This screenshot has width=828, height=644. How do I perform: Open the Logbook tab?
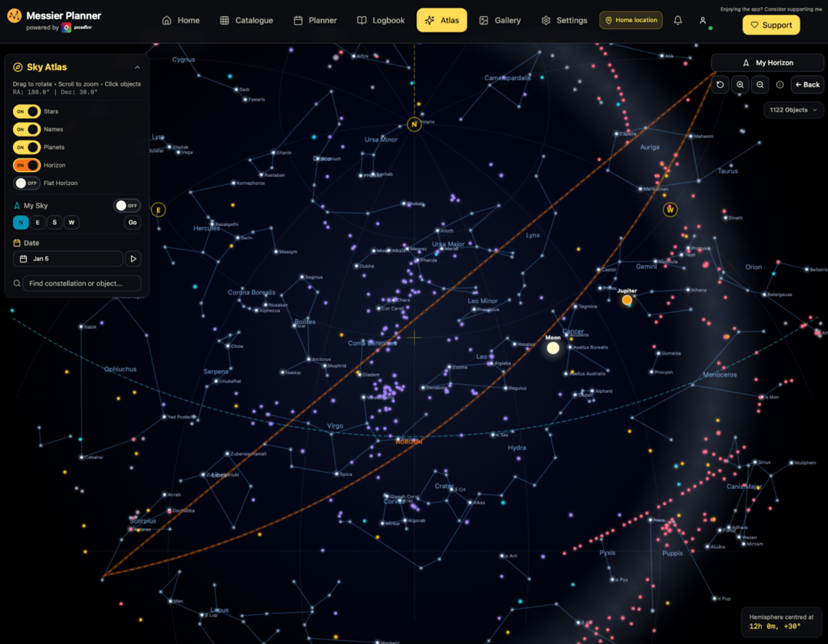[381, 20]
